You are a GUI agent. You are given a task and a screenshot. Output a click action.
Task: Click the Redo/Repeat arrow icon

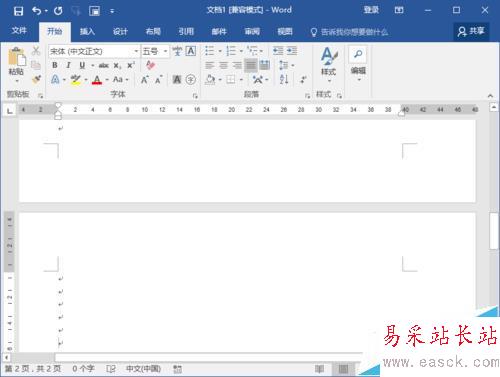coord(58,11)
